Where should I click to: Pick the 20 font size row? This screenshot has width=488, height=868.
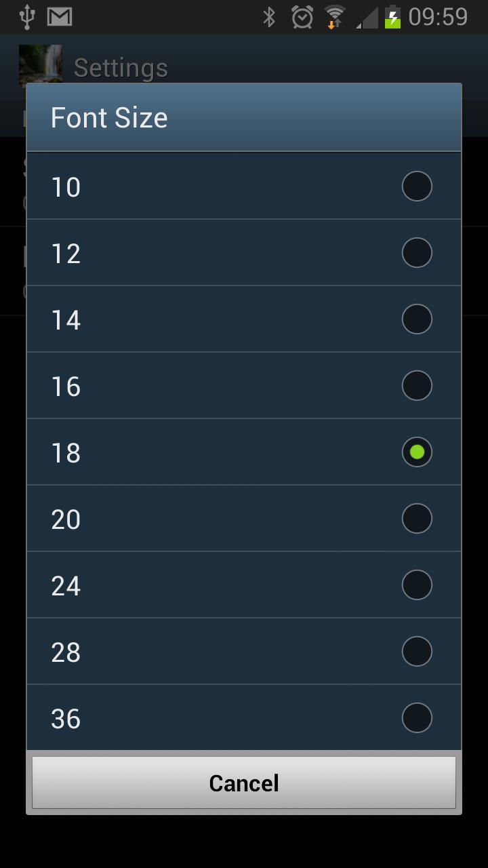(x=244, y=519)
